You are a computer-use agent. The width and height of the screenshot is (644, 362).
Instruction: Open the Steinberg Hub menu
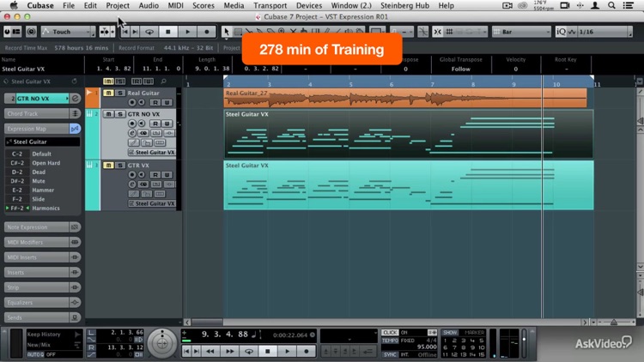[x=404, y=5]
